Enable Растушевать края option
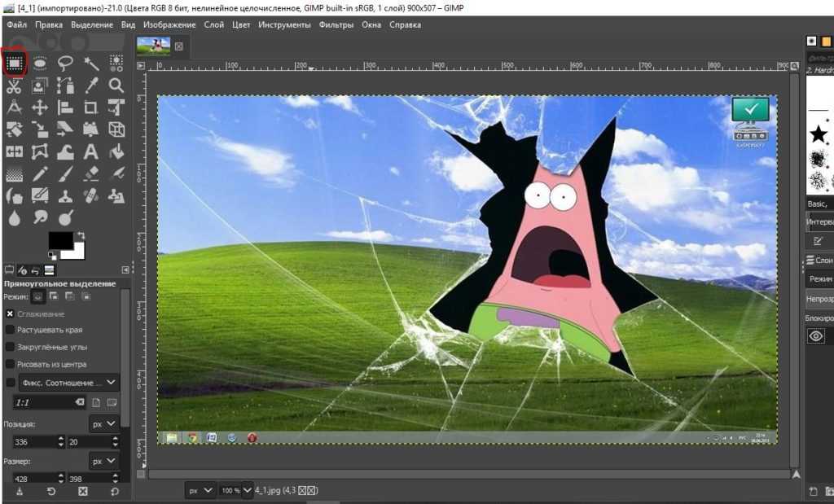 coord(10,330)
